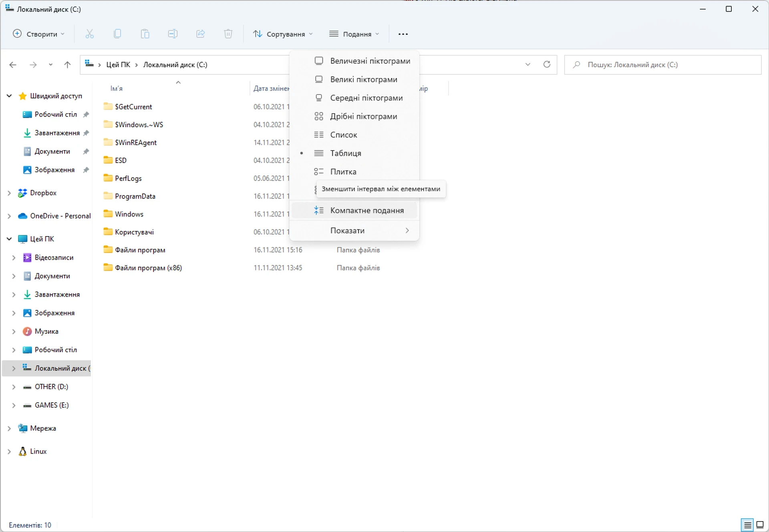
Task: Click Локальний диск (C:) breadcrumb segment
Action: [175, 64]
